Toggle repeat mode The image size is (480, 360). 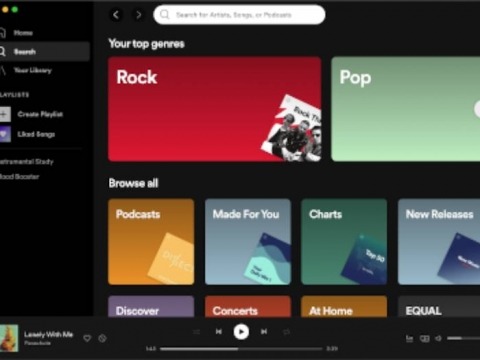point(286,332)
